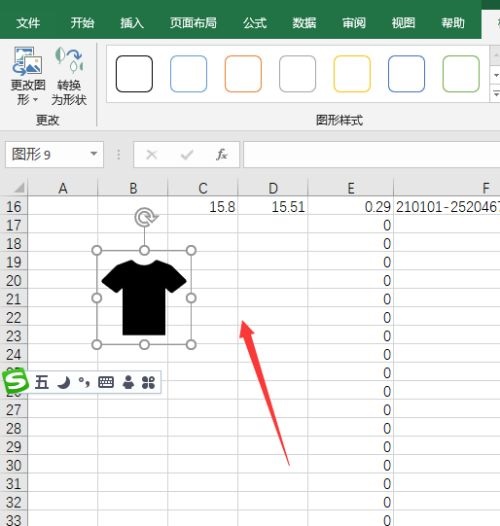The height and width of the screenshot is (526, 500).
Task: Apply the light blue outline graphic style
Action: point(188,74)
